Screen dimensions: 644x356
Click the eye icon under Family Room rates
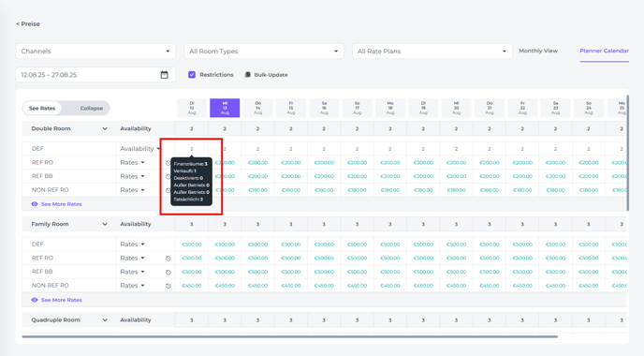click(x=35, y=300)
